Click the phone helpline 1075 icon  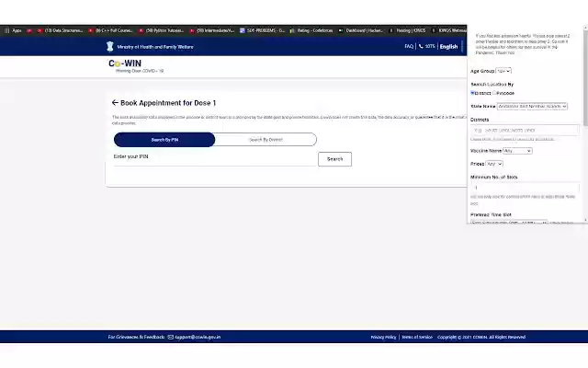pos(421,46)
